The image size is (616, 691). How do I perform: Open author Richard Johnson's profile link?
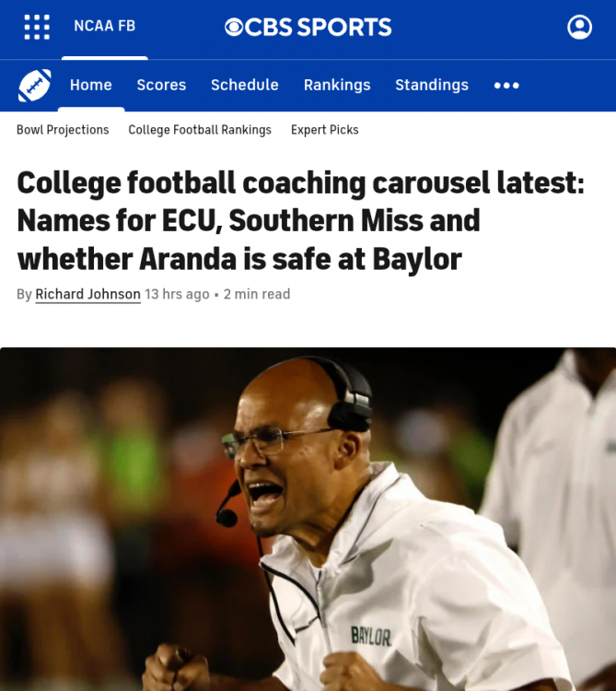click(x=88, y=295)
